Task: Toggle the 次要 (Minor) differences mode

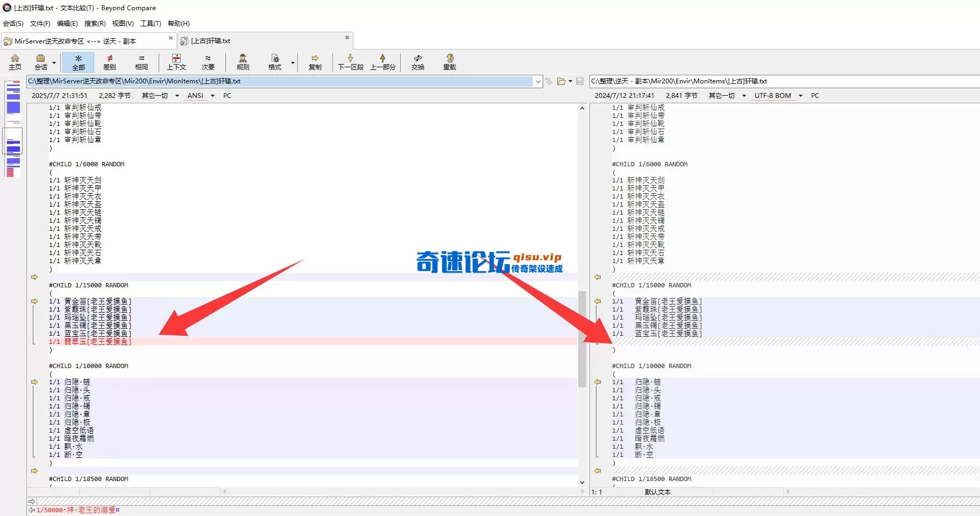Action: [x=208, y=62]
